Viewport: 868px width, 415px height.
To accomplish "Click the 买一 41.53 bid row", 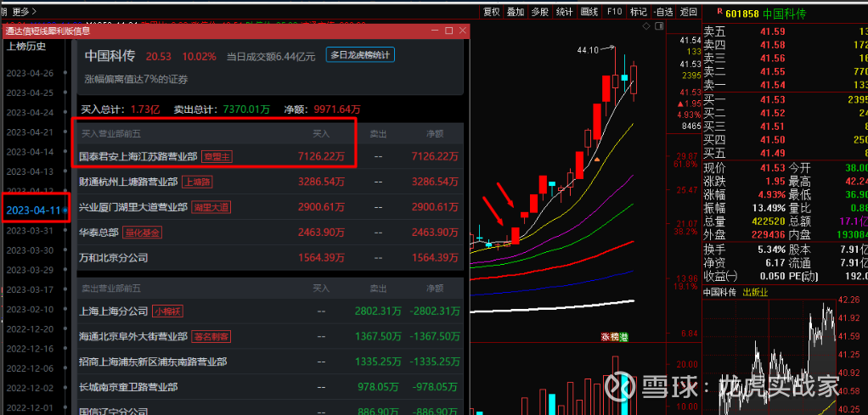I will [x=786, y=99].
